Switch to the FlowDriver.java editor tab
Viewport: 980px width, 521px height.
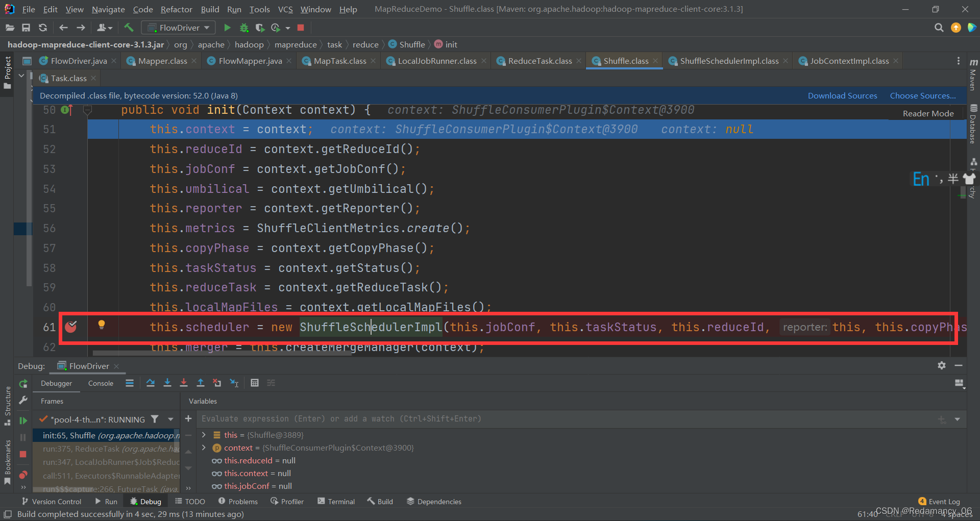click(79, 61)
